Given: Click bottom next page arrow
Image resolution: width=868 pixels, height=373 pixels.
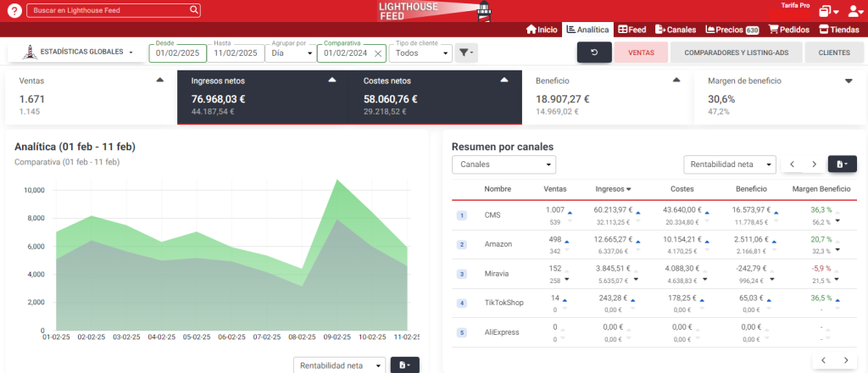Looking at the screenshot, I should coord(846,360).
